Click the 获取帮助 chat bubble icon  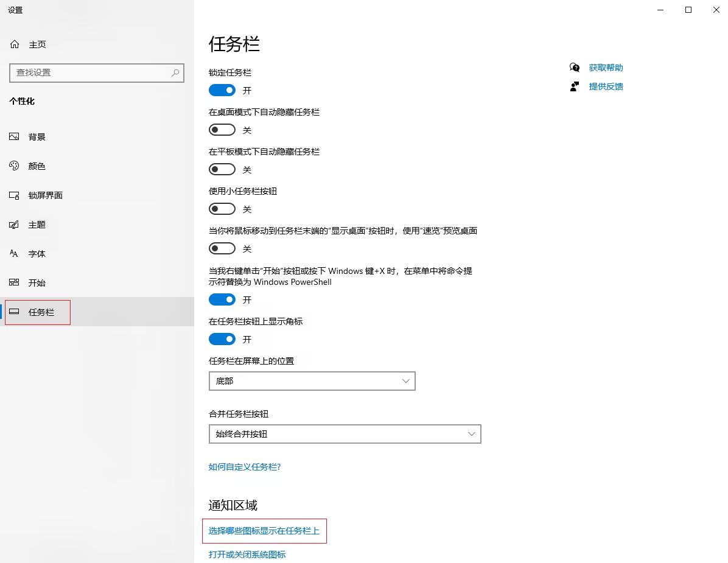point(575,68)
